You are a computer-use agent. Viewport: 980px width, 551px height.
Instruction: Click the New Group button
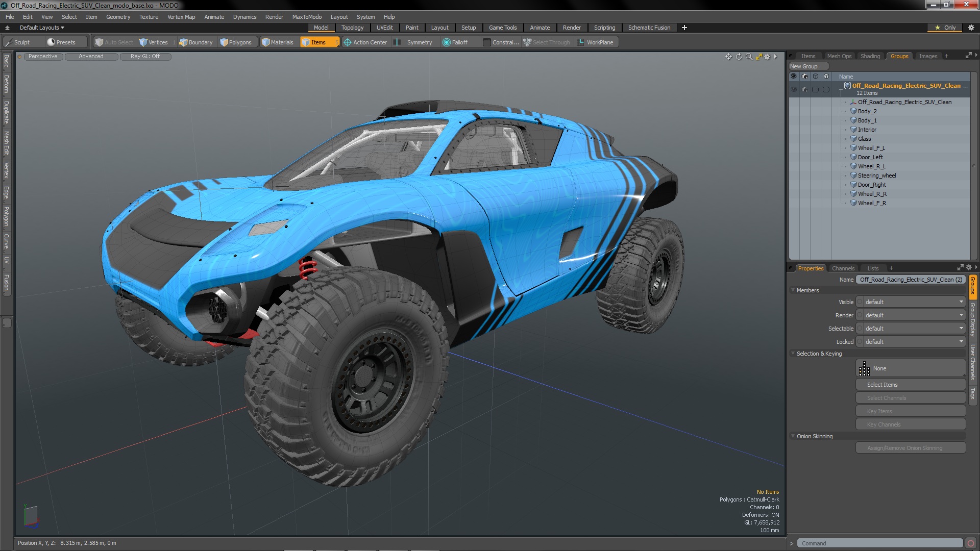point(804,66)
